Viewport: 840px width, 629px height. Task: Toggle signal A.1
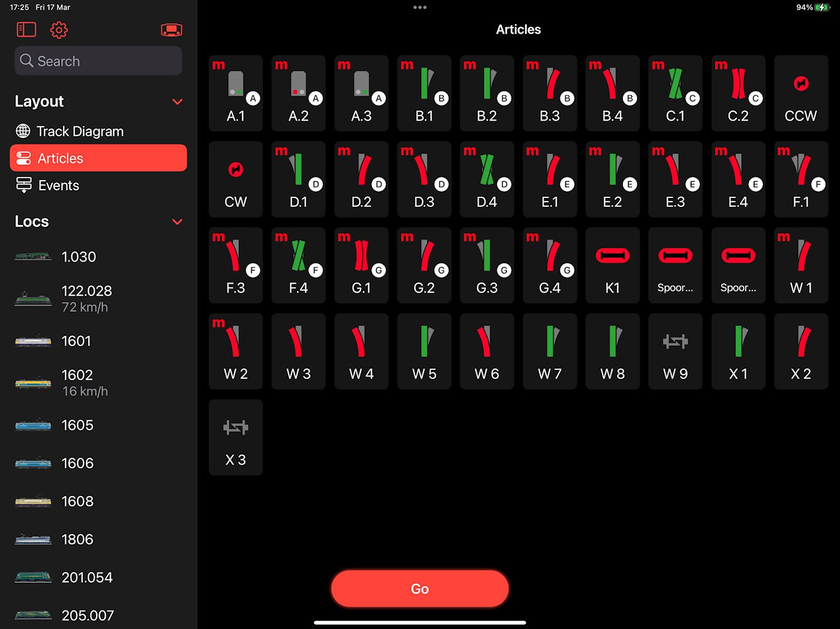point(236,93)
